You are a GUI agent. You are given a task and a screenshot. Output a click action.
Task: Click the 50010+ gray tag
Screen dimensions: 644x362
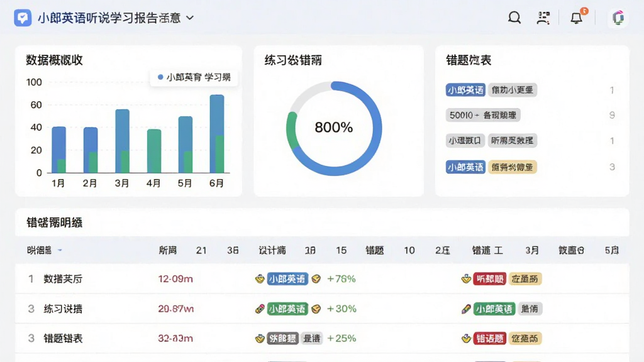[483, 115]
